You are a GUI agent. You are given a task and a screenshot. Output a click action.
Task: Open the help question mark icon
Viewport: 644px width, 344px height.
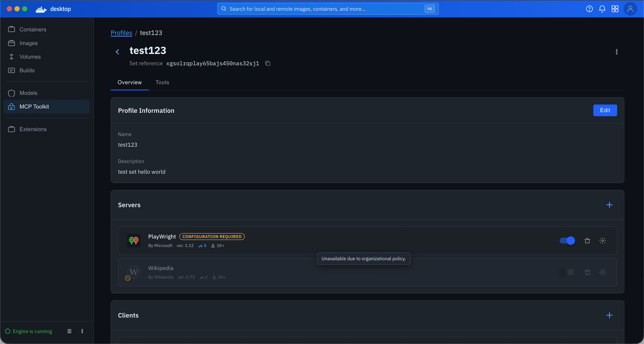(589, 9)
